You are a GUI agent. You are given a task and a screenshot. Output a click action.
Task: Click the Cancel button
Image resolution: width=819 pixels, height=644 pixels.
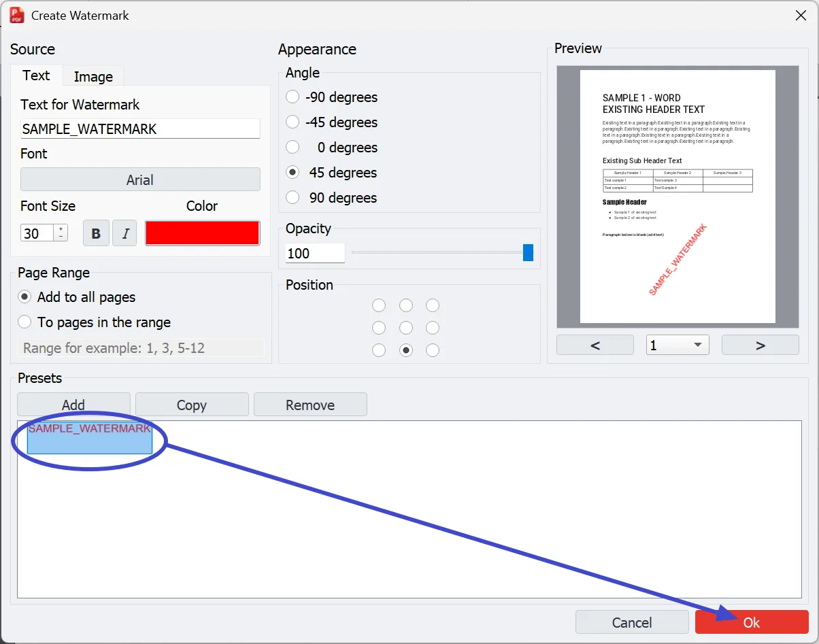[x=632, y=622]
